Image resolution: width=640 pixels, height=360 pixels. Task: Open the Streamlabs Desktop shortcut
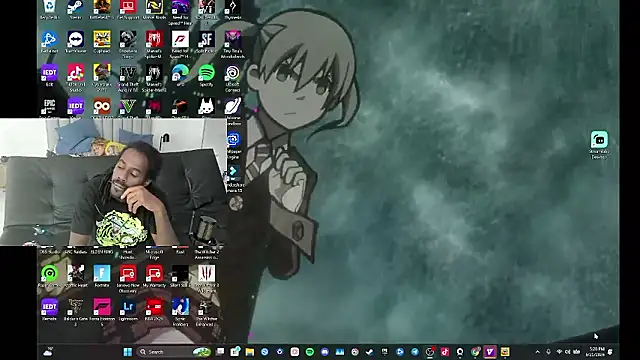point(599,144)
